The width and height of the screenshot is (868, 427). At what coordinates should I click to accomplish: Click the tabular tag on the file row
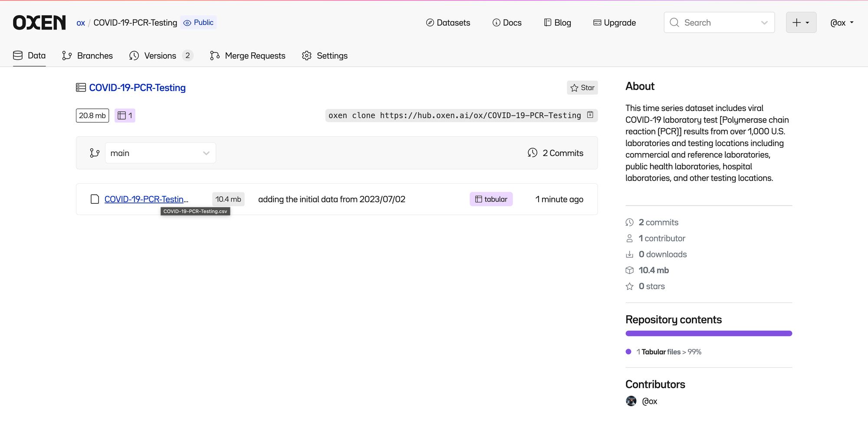coord(491,199)
